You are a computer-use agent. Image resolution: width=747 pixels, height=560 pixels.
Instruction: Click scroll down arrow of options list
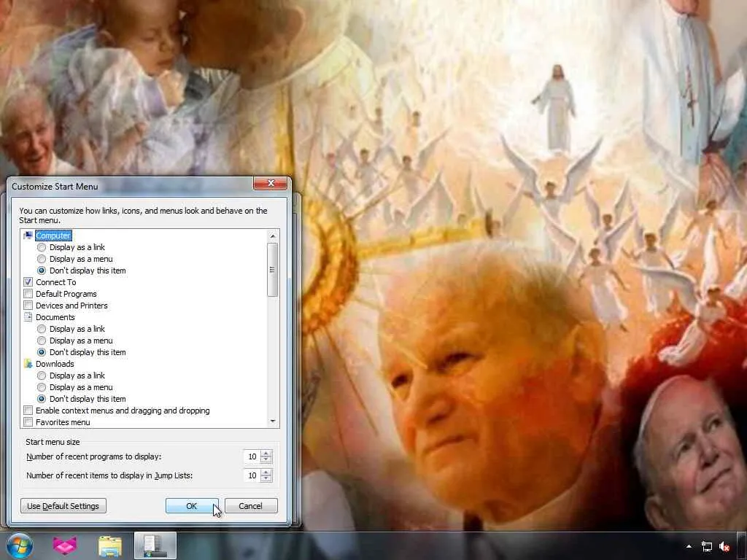tap(273, 421)
